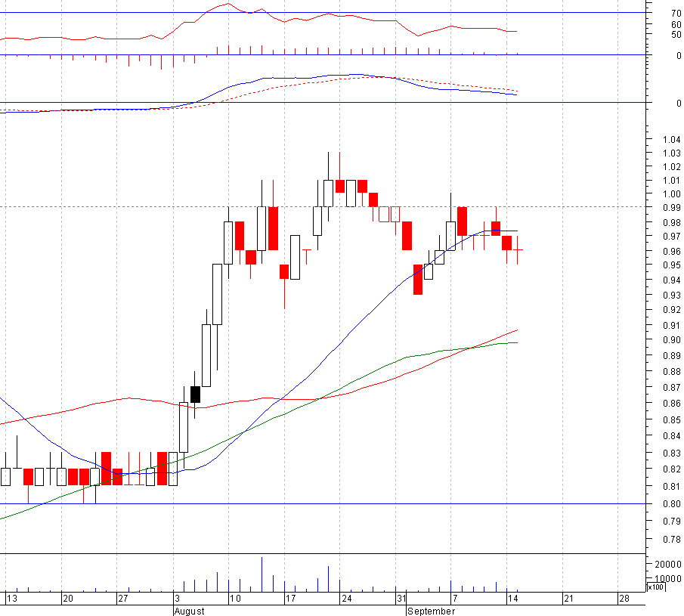Click the 1.01 price axis label
This screenshot has width=684, height=616.
click(x=671, y=181)
